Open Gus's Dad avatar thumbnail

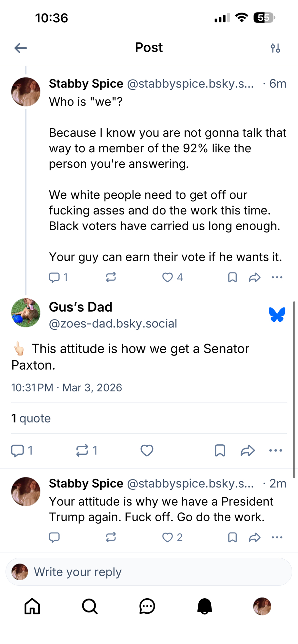point(26,313)
